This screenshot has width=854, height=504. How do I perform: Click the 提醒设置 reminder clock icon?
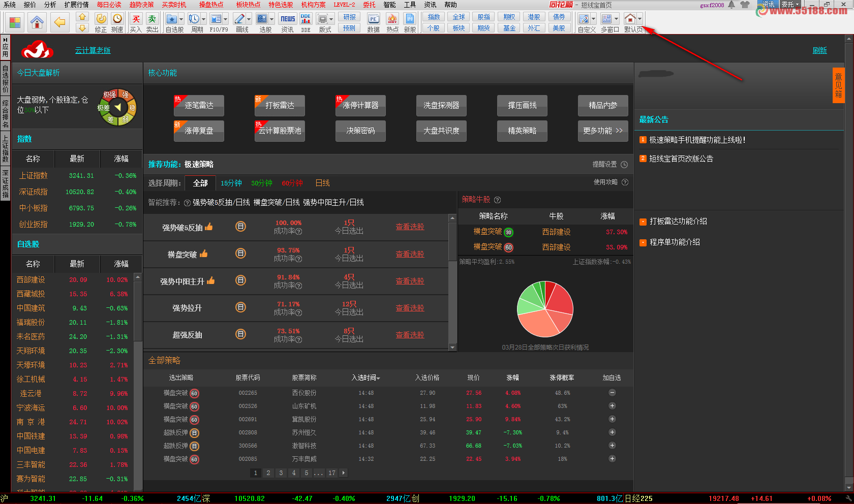pos(624,165)
